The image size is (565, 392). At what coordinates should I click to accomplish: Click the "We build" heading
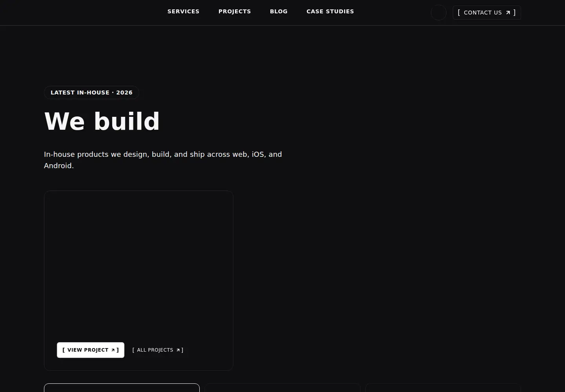(102, 121)
